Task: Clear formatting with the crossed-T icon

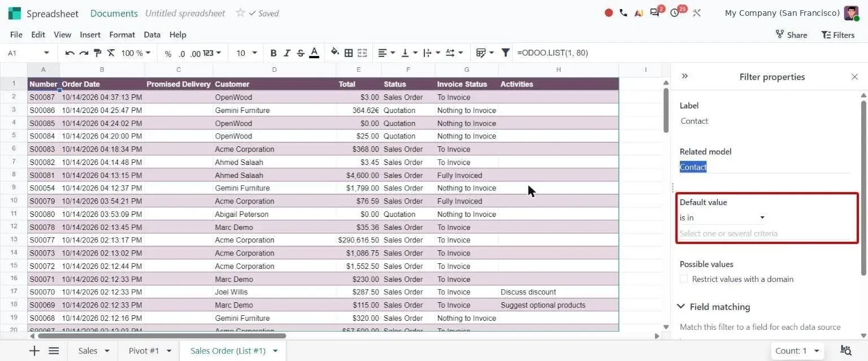Action: point(111,53)
